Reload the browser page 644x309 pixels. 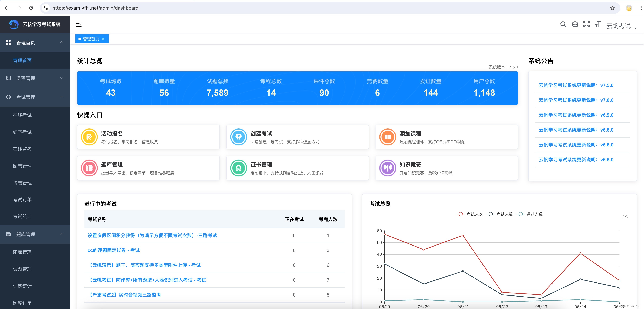(x=31, y=8)
